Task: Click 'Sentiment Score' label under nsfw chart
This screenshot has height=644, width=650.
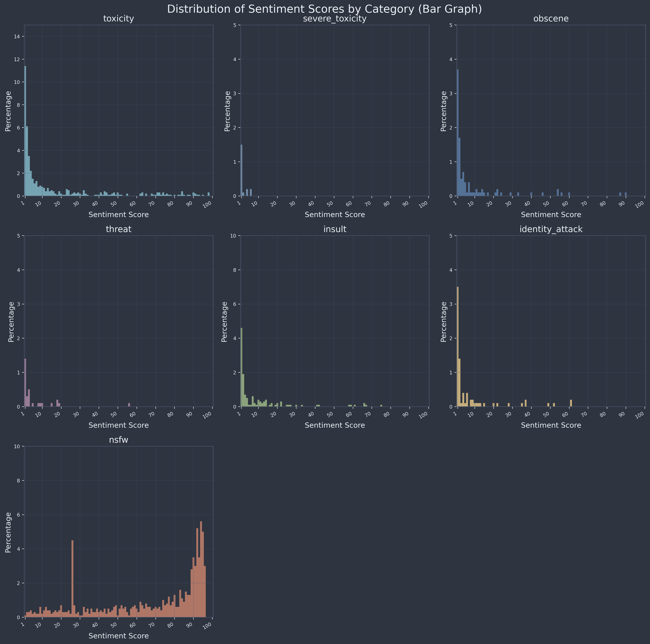Action: coord(118,636)
